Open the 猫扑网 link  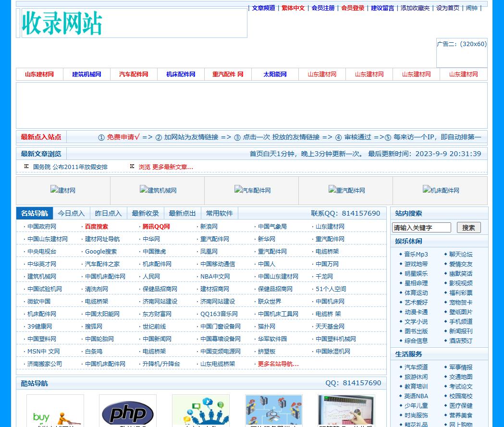pos(267,327)
